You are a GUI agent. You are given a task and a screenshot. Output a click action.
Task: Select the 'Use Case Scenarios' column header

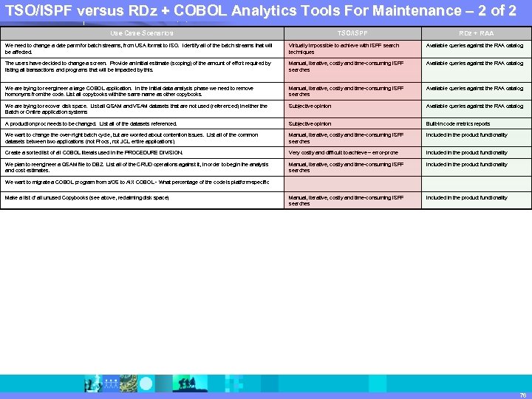(142, 33)
